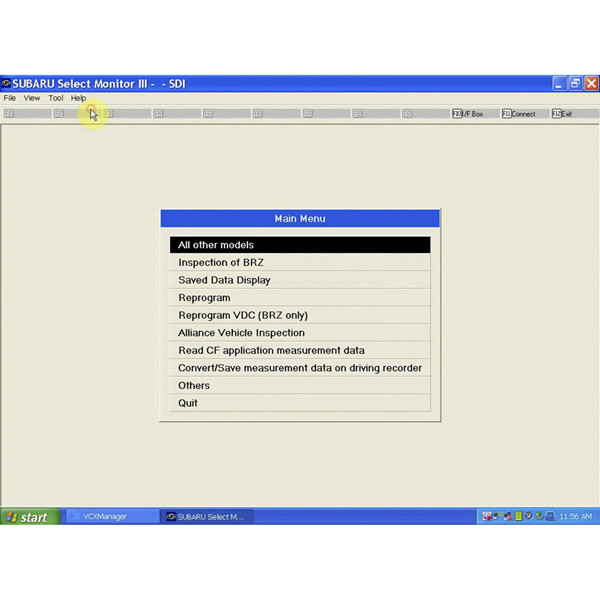Open 'Saved Data Display' entry

pos(300,280)
